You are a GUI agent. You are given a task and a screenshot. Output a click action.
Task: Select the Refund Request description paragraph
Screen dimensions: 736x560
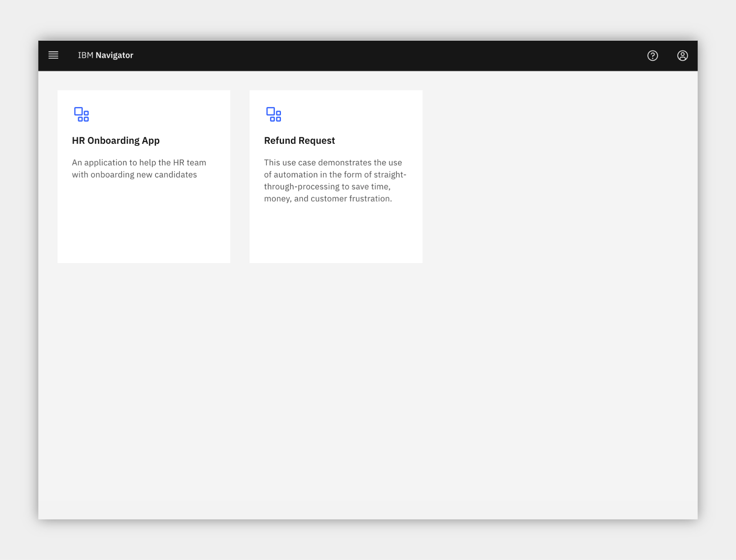pos(335,180)
